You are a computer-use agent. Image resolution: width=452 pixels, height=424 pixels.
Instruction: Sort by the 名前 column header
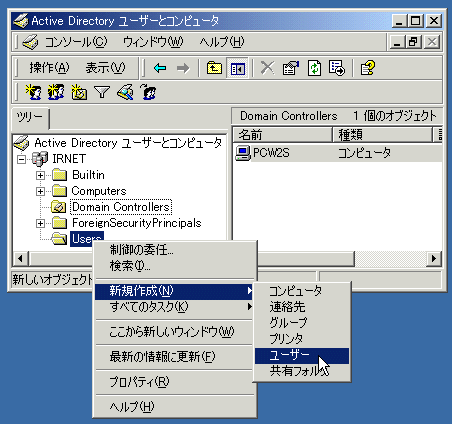(282, 135)
